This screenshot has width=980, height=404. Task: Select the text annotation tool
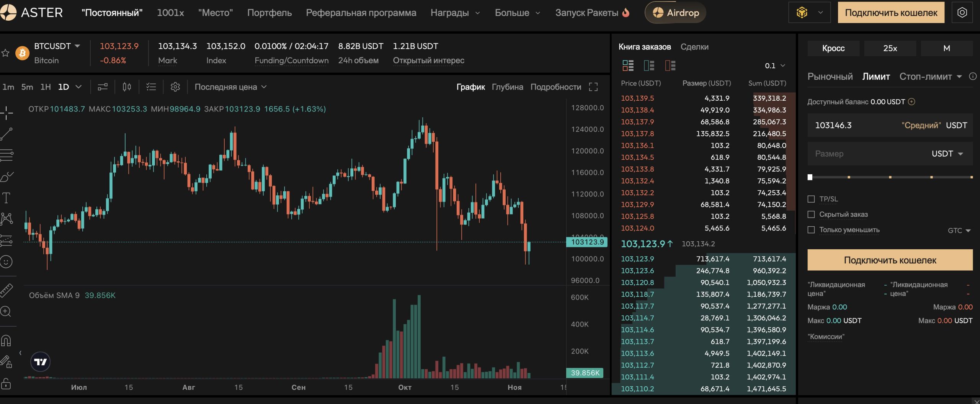pyautogui.click(x=7, y=198)
